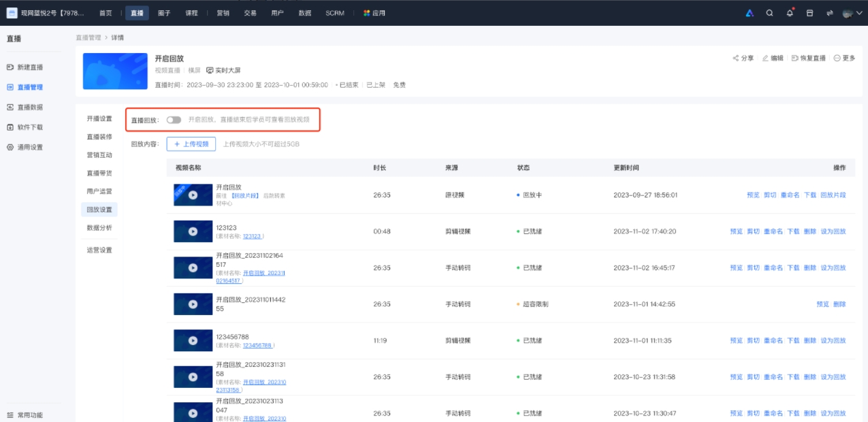Click the 分享 share icon

pyautogui.click(x=743, y=59)
